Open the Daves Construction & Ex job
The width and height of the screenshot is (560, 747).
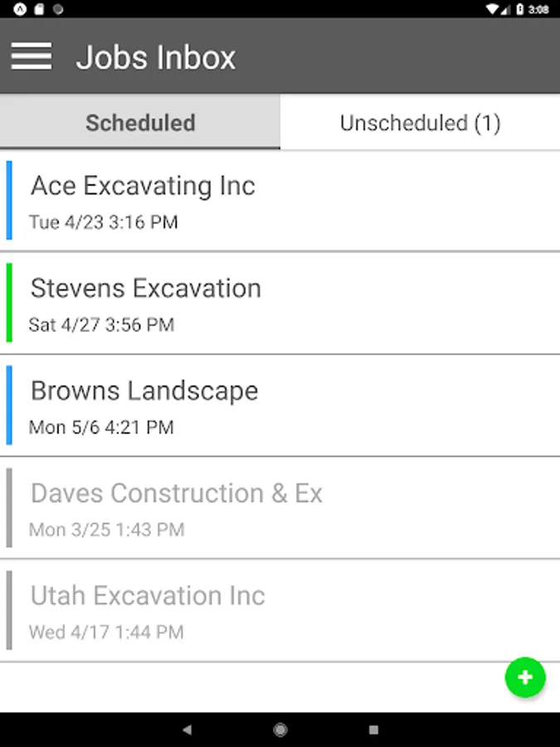click(x=280, y=508)
